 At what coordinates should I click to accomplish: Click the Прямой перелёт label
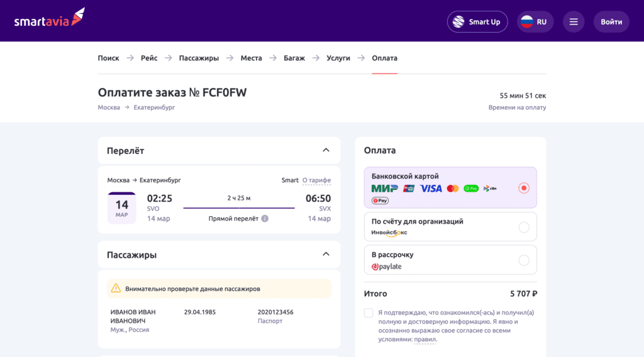pyautogui.click(x=233, y=219)
